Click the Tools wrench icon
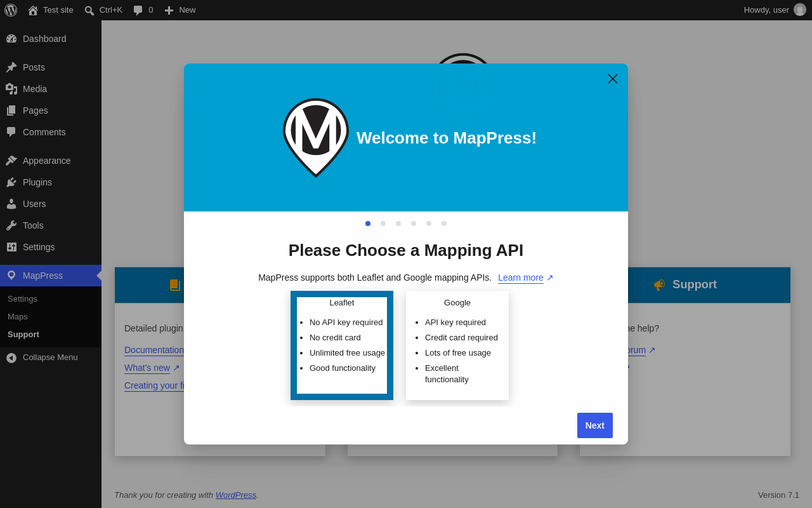The width and height of the screenshot is (812, 508). [11, 225]
